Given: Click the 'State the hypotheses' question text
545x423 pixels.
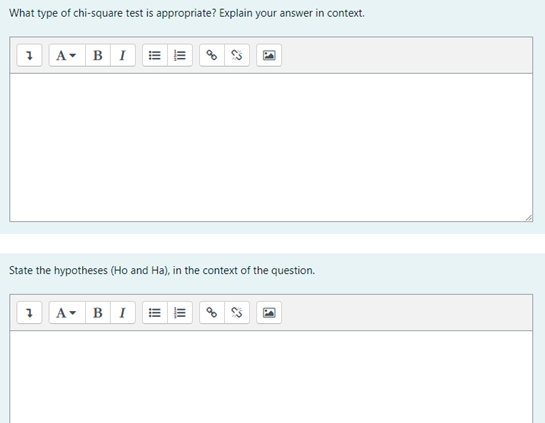Looking at the screenshot, I should 162,270.
